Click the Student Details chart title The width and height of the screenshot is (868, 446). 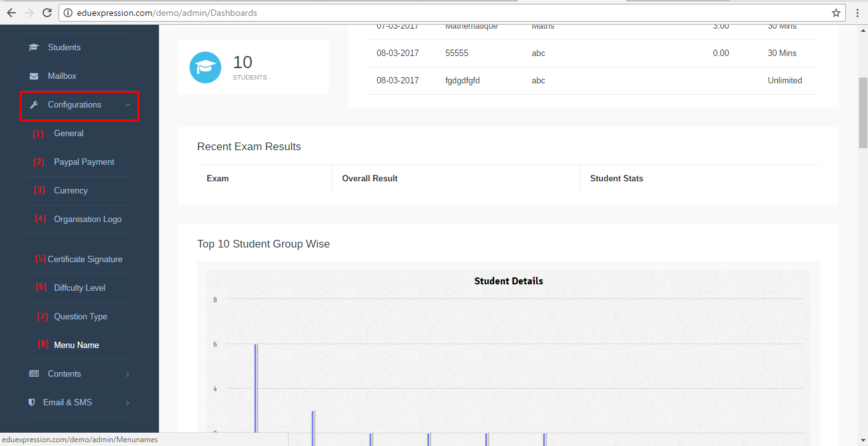(x=509, y=281)
